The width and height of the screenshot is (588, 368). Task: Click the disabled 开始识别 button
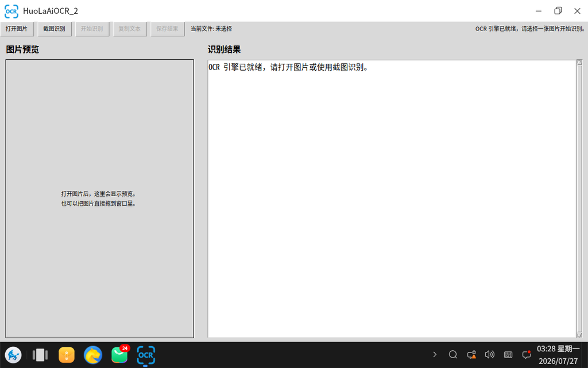pos(92,29)
